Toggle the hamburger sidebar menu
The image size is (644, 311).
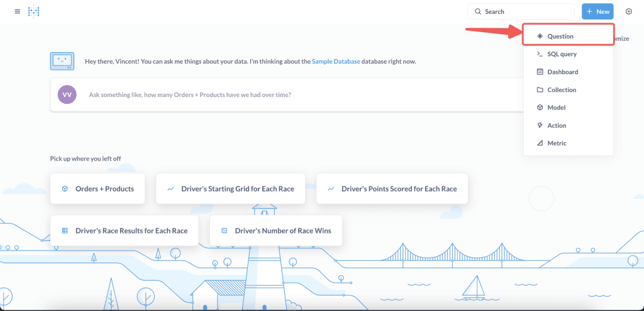pyautogui.click(x=17, y=11)
